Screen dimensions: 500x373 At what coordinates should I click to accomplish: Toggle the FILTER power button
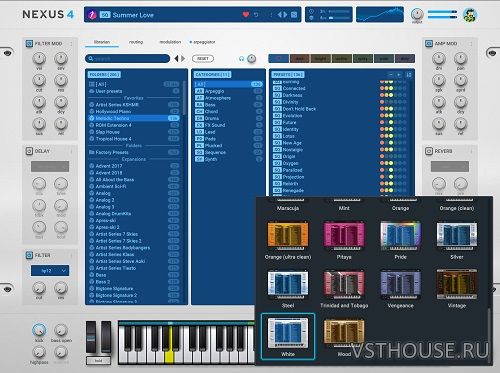point(29,255)
